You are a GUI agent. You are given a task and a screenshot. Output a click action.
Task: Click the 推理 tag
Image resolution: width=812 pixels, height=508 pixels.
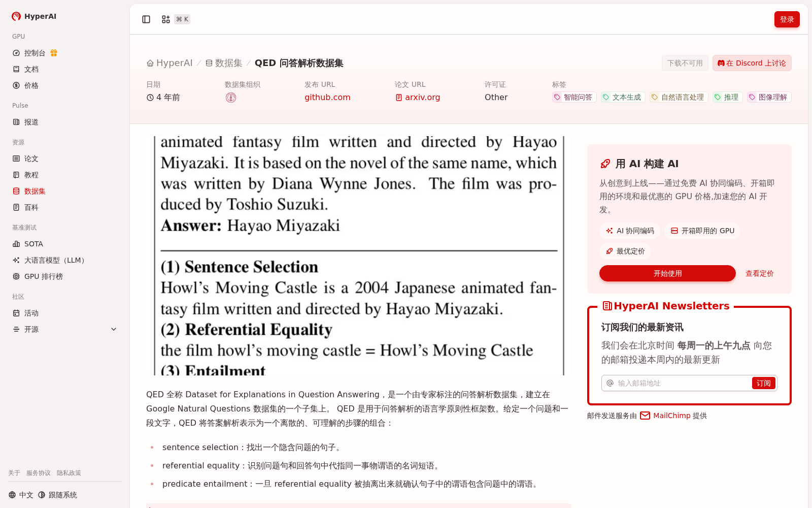coord(727,97)
